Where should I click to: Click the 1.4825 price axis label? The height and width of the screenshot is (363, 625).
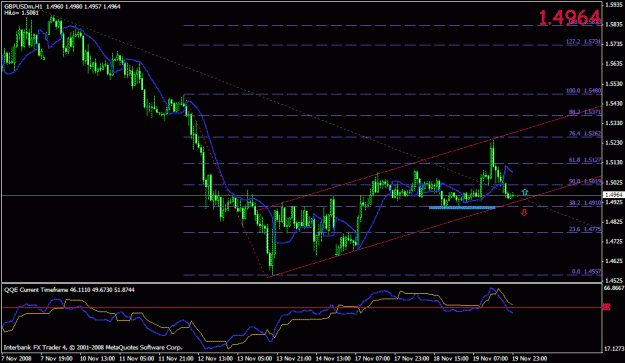point(614,222)
